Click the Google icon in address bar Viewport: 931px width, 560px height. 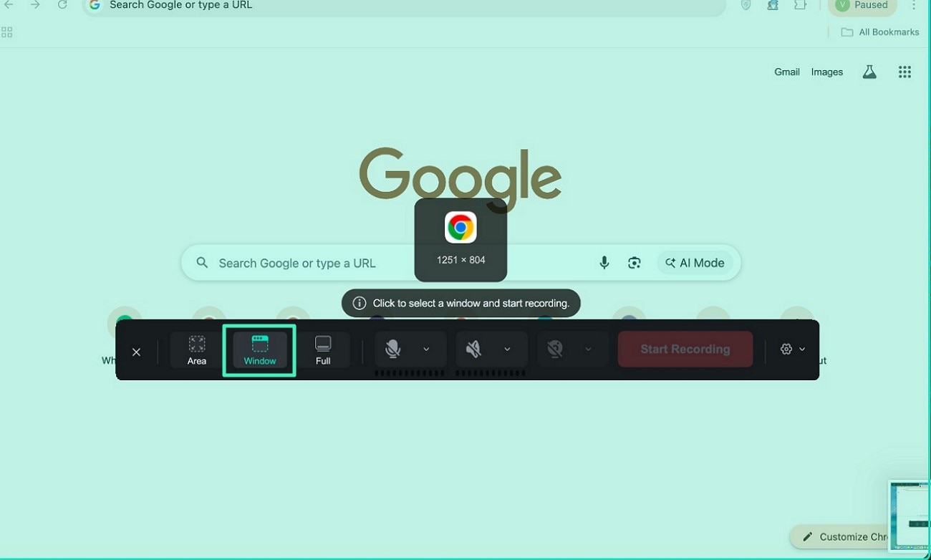point(95,5)
